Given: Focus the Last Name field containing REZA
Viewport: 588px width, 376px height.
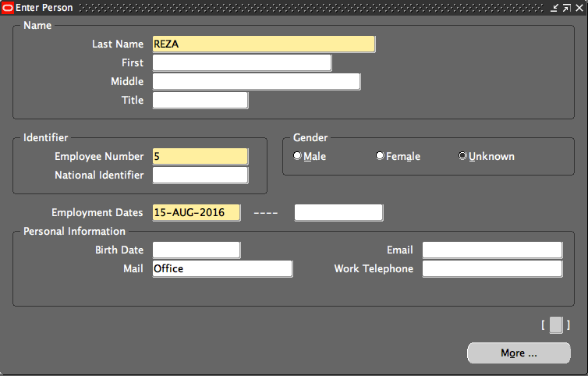Looking at the screenshot, I should click(264, 44).
